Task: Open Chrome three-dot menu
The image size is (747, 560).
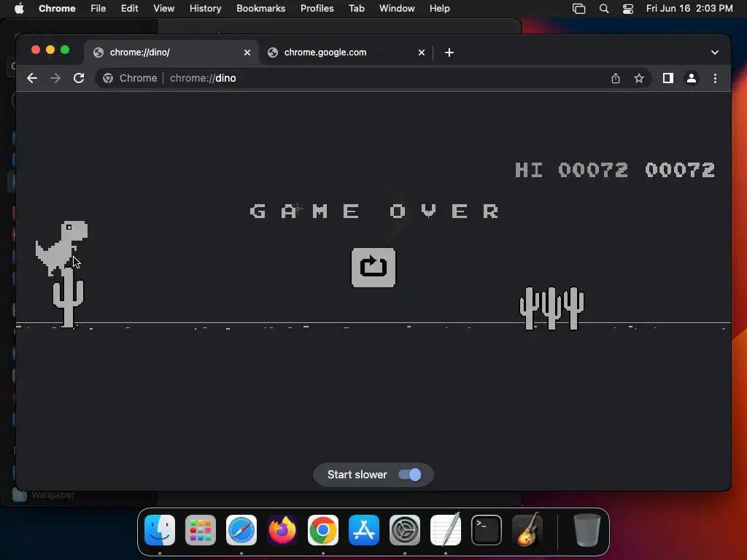Action: (x=715, y=78)
